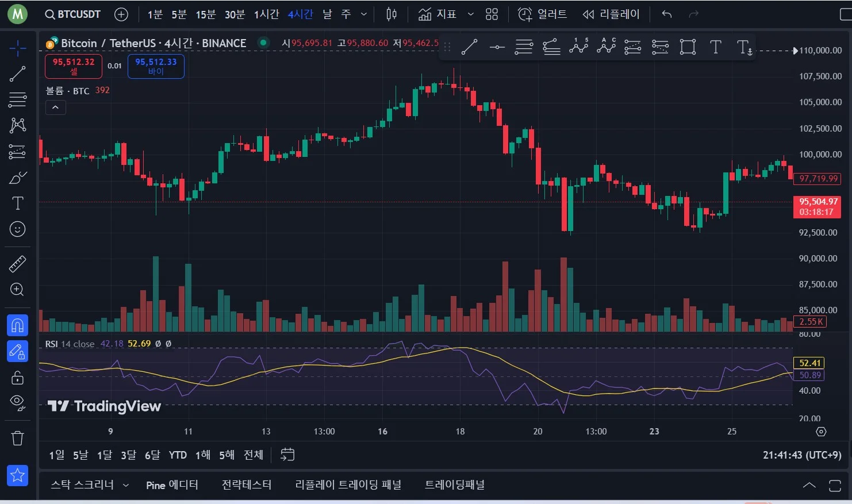Pick the trend line in floating toolbar

point(469,47)
